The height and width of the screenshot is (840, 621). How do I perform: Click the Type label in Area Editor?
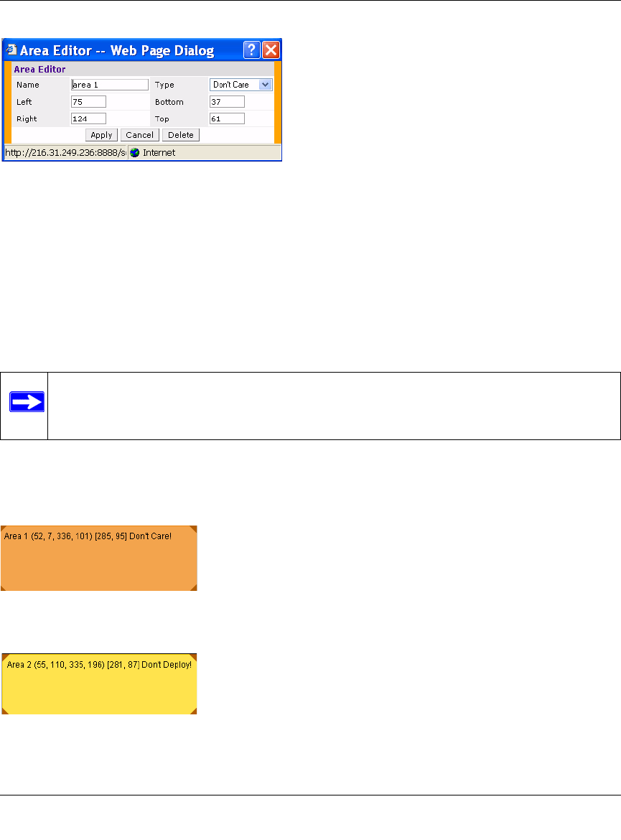point(164,85)
